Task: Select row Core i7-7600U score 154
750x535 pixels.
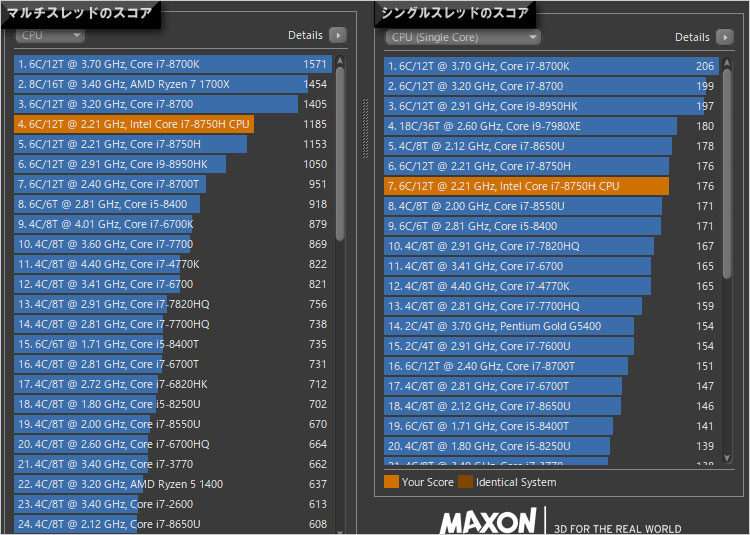Action: point(551,346)
